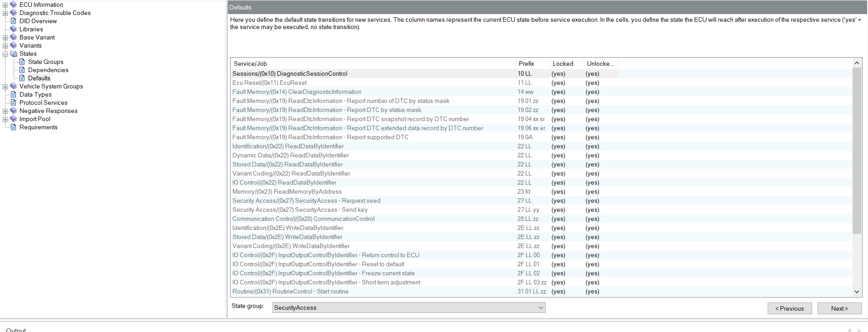Click the Requirements page icon
The width and height of the screenshot is (868, 332).
pos(14,127)
